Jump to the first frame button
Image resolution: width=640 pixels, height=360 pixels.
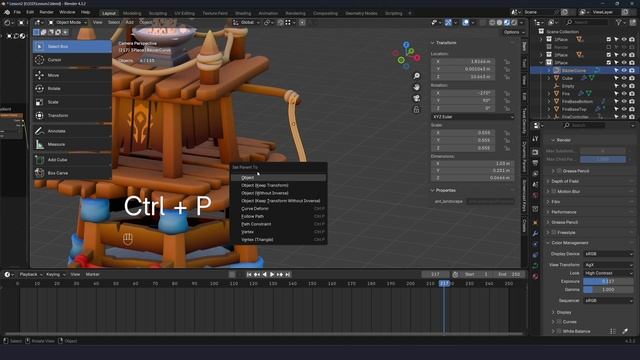coord(249,275)
